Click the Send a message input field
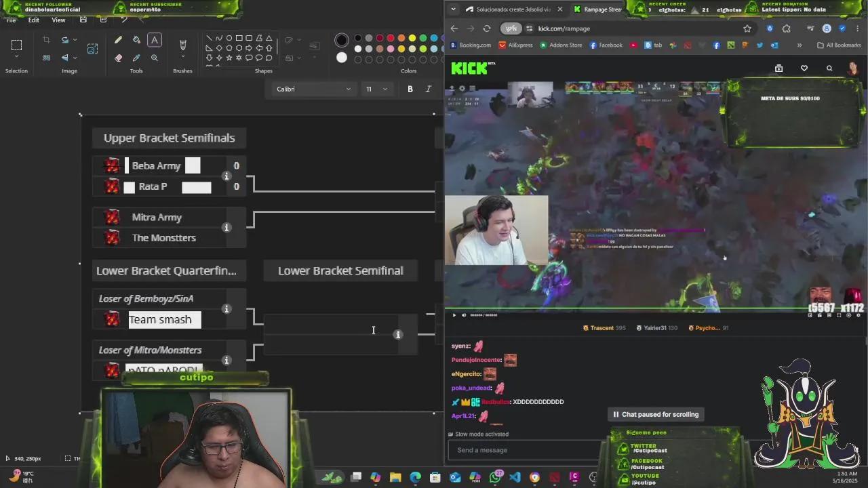Viewport: 868px width, 488px height. 526,450
